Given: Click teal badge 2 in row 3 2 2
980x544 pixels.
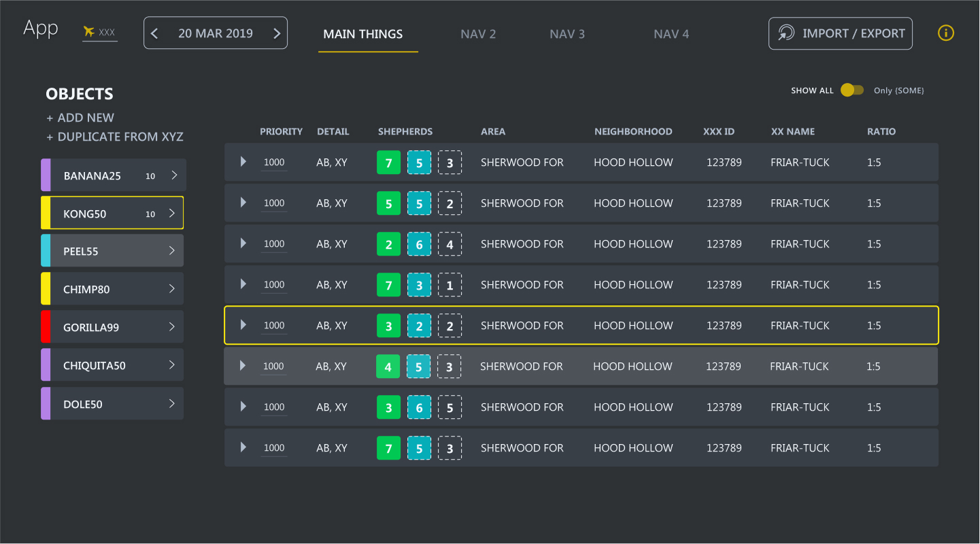Looking at the screenshot, I should (419, 326).
